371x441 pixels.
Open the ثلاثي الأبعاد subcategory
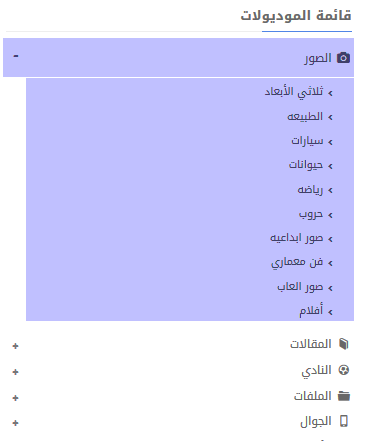click(x=294, y=92)
